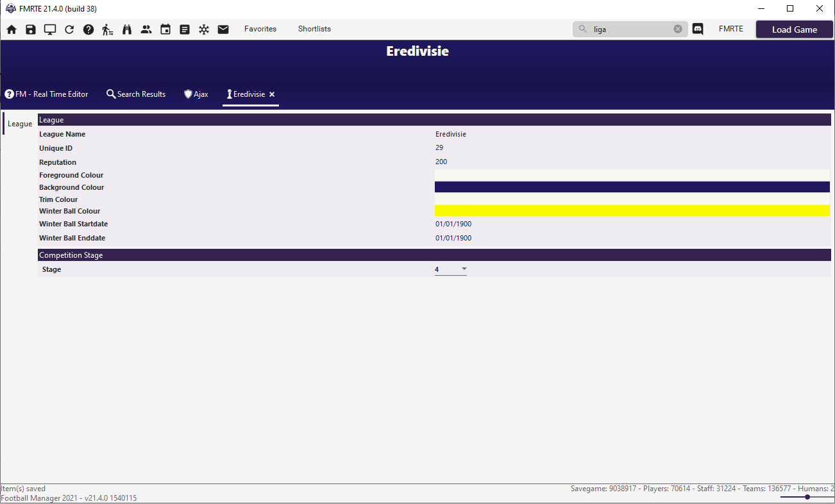Click the yellow Winter Ball Colour swatch
Viewport: 835px width, 504px height.
632,211
